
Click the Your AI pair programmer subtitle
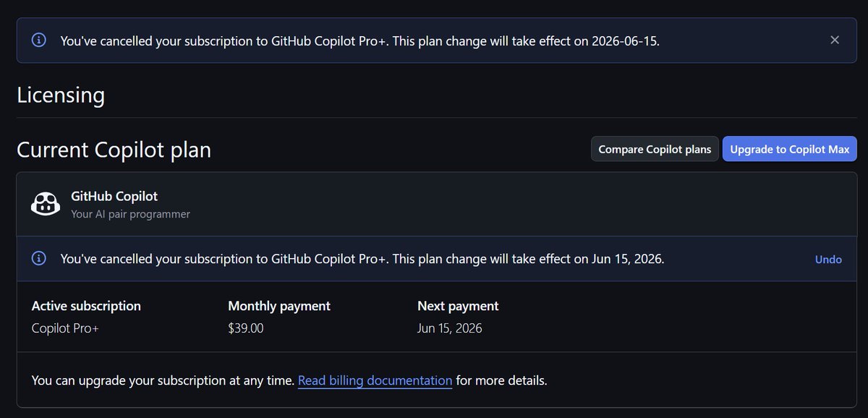130,214
